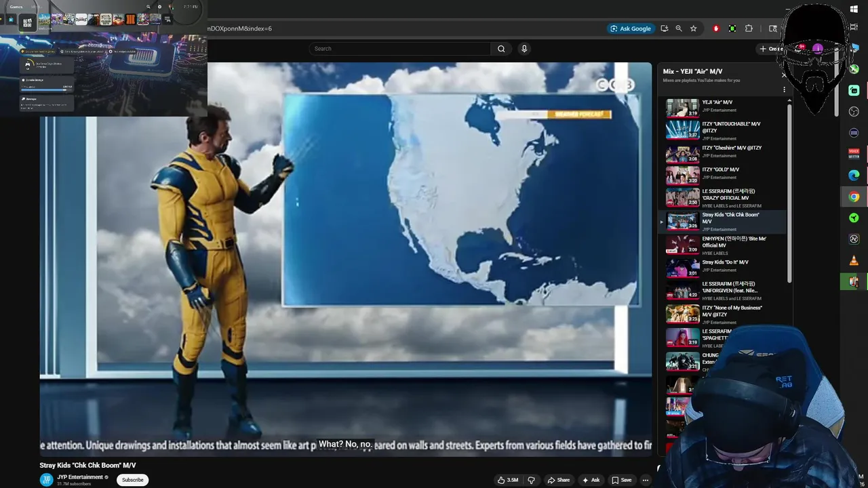Click the Subscribe button for JYP Entertainment

click(x=132, y=480)
